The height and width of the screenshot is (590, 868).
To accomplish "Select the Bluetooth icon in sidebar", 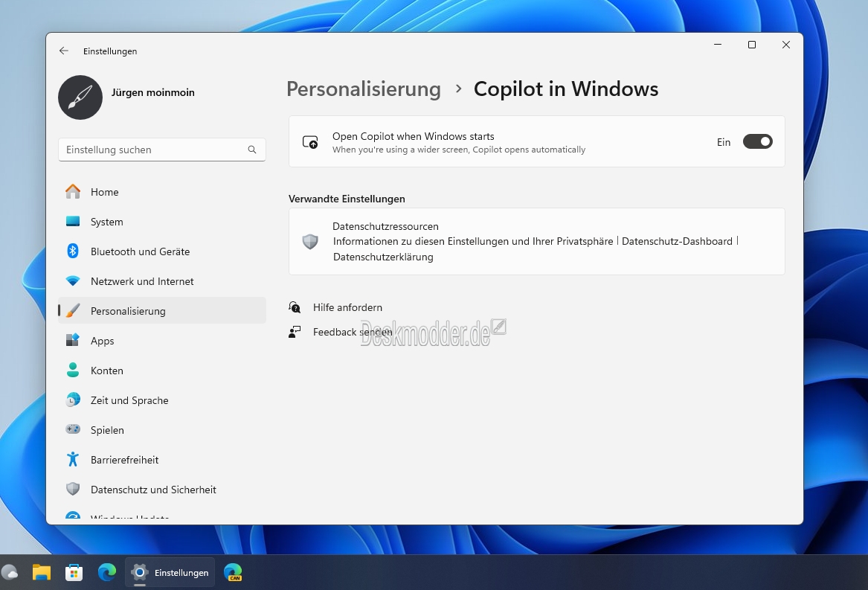I will 72,251.
